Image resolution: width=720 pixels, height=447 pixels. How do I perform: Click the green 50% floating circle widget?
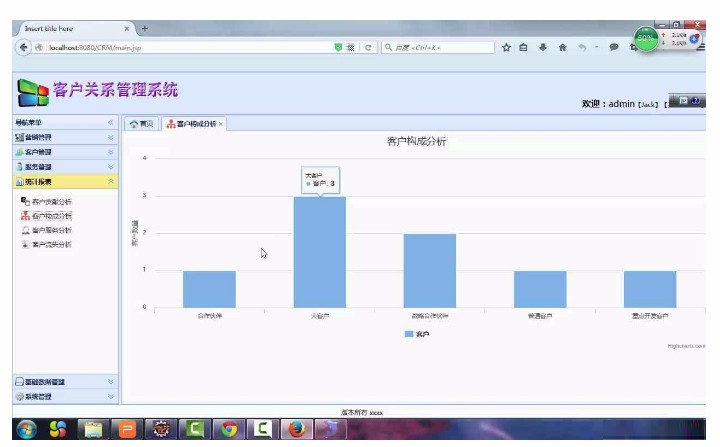coord(646,39)
